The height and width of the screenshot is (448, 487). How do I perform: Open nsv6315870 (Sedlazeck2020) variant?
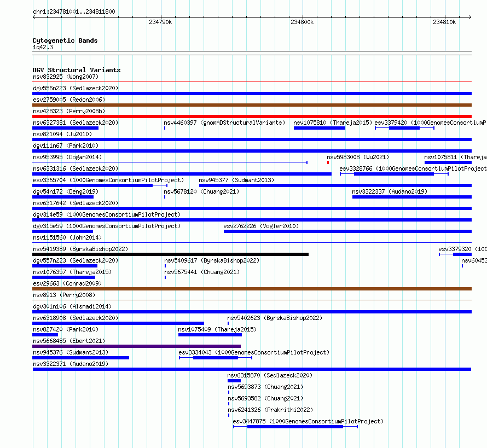(234, 381)
